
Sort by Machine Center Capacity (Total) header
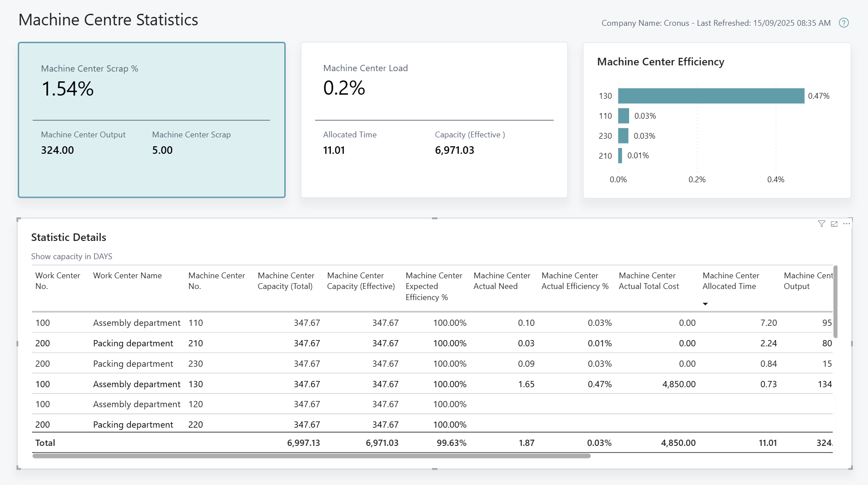pos(286,281)
